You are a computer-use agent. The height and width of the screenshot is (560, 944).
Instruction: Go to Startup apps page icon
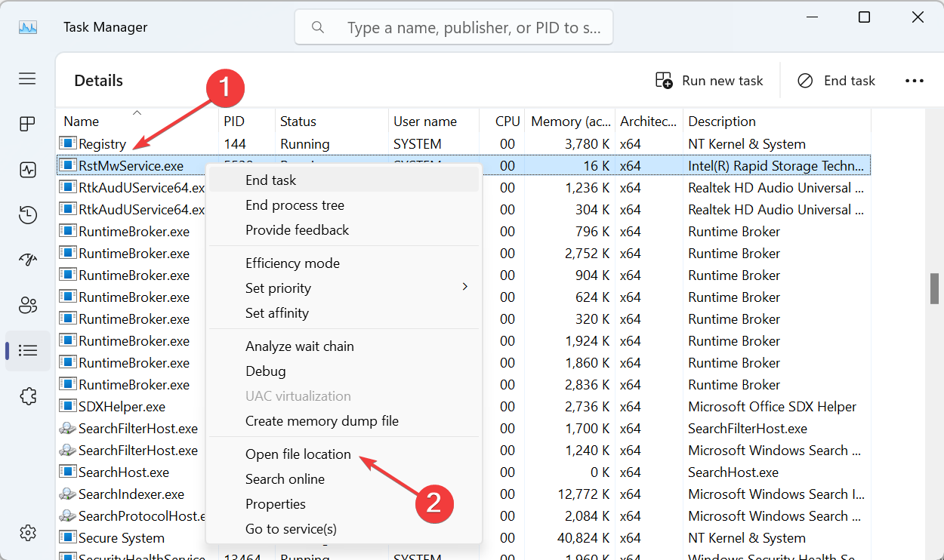click(x=28, y=260)
